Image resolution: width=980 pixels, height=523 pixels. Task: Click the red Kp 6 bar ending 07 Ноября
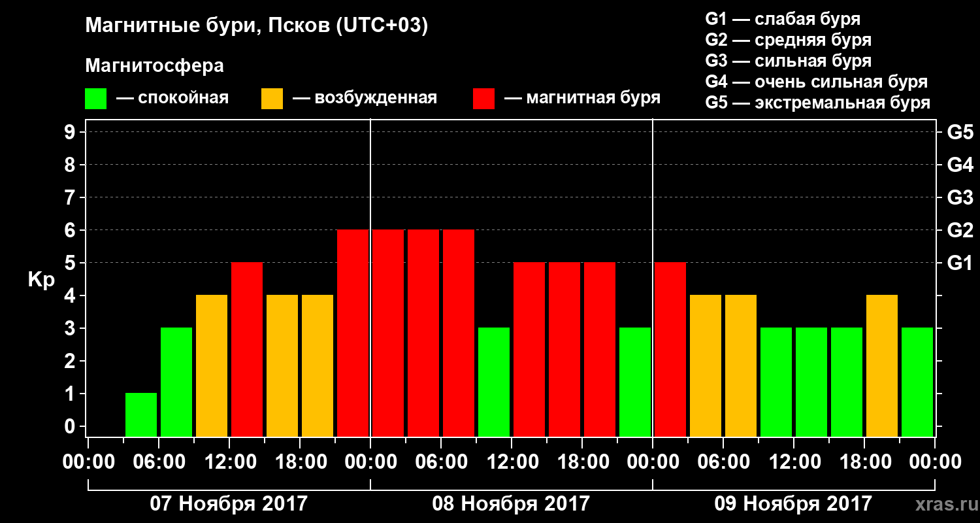(x=353, y=333)
